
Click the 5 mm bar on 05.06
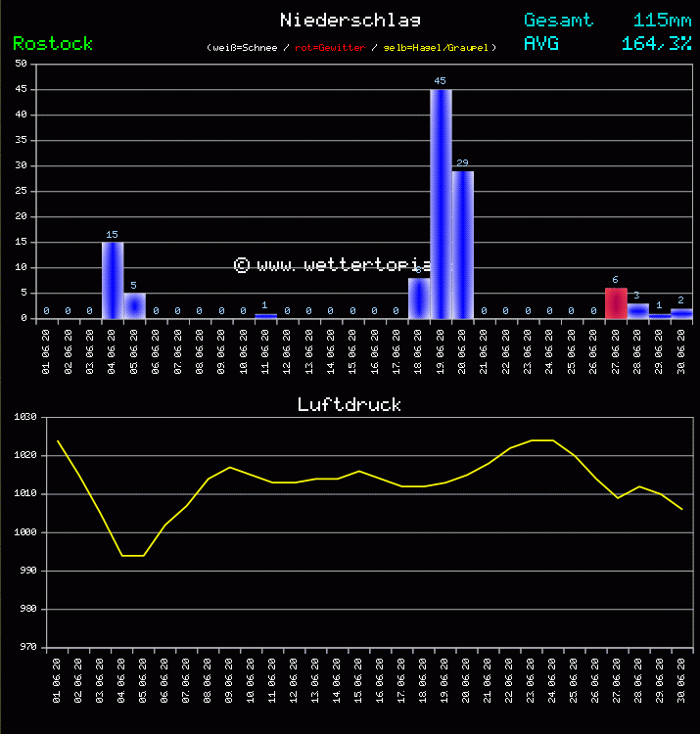tap(134, 305)
